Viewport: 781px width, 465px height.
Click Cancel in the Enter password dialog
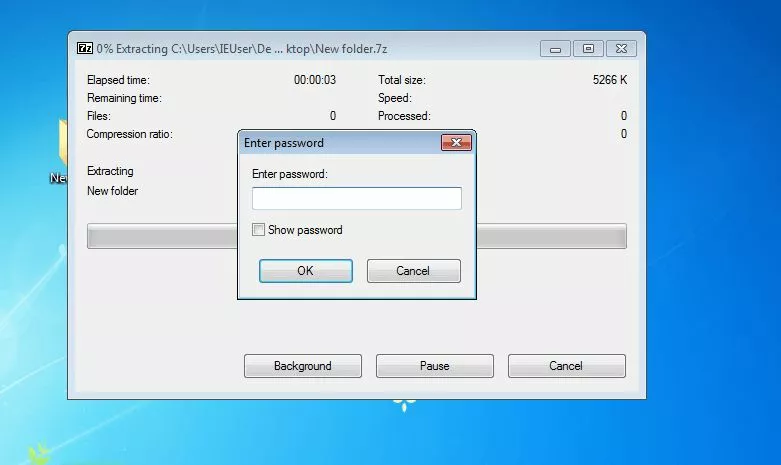413,271
